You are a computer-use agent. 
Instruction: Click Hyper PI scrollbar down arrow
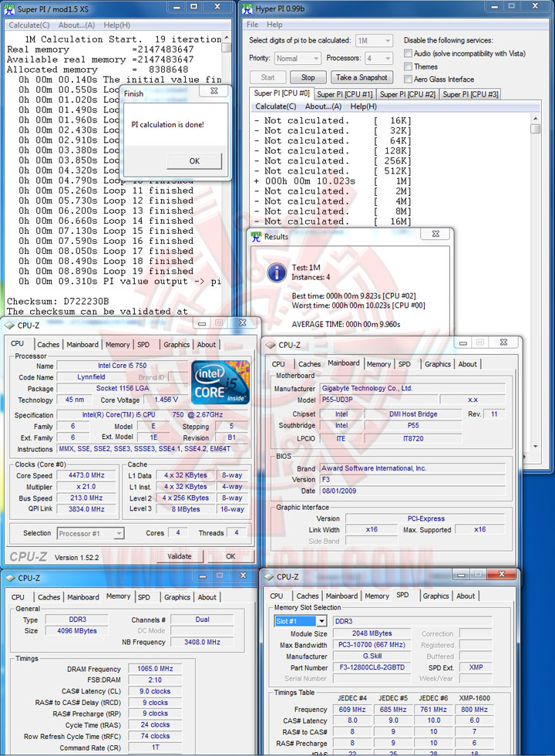coord(535,447)
